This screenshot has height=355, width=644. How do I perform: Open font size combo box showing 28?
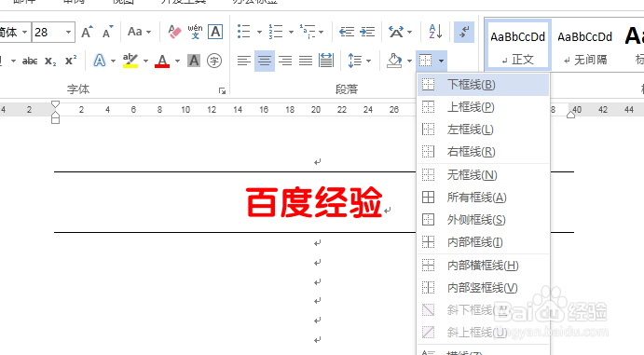pyautogui.click(x=53, y=32)
